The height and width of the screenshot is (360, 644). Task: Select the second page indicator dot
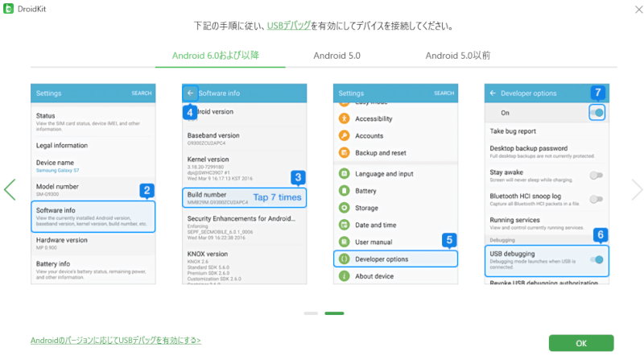tap(334, 313)
